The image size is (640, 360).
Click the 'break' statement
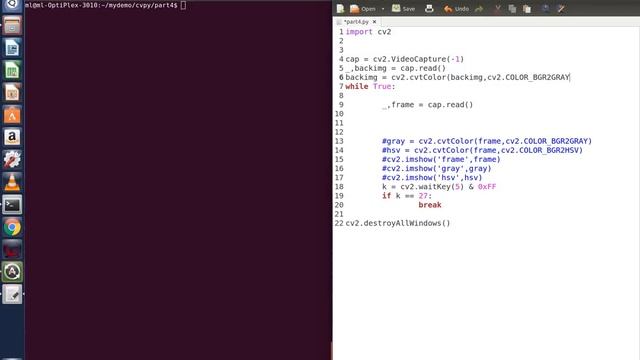tap(430, 205)
